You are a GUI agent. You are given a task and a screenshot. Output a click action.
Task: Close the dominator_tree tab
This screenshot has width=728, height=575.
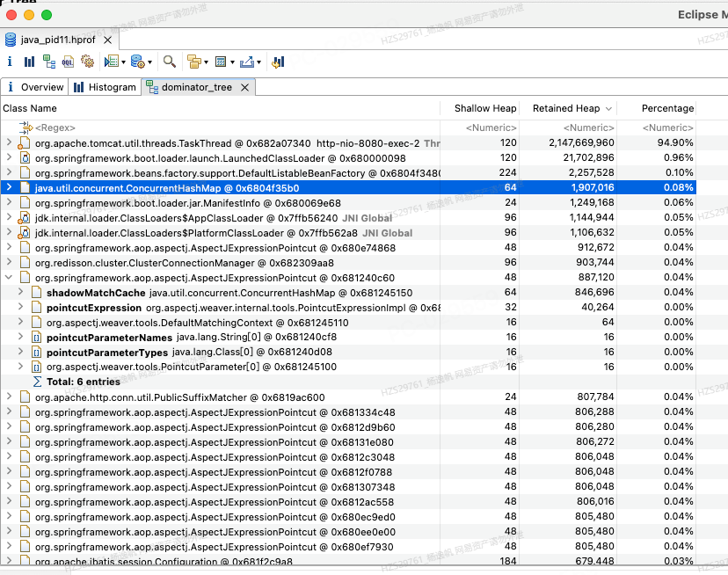coord(245,87)
